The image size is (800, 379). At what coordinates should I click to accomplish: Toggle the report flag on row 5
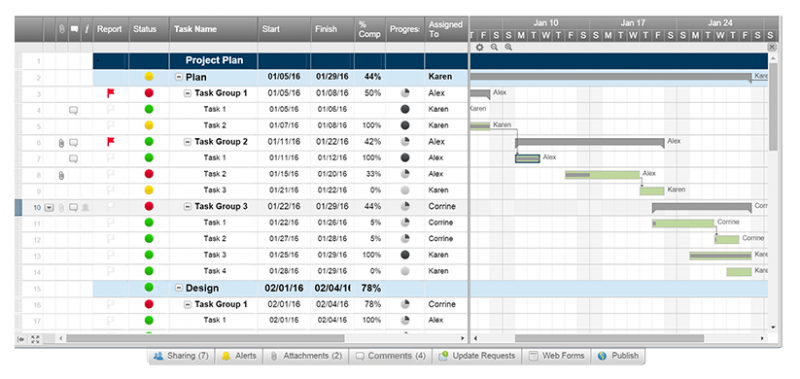[110, 125]
